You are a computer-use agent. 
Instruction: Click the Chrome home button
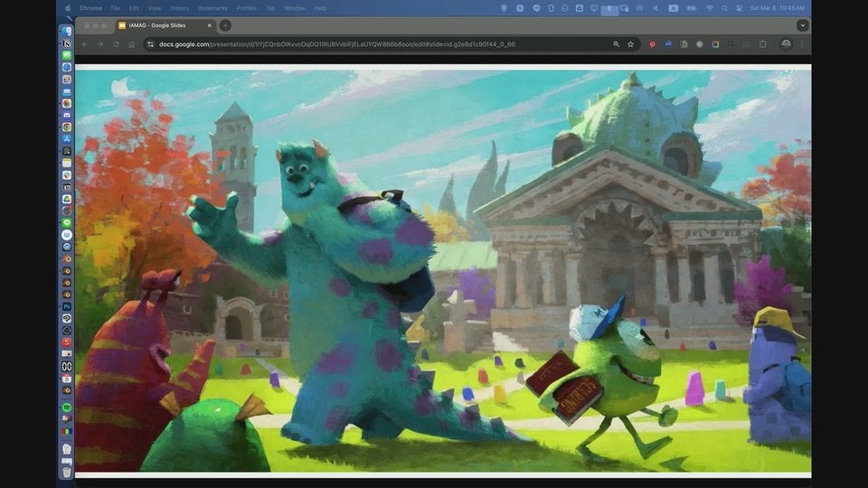(x=132, y=44)
